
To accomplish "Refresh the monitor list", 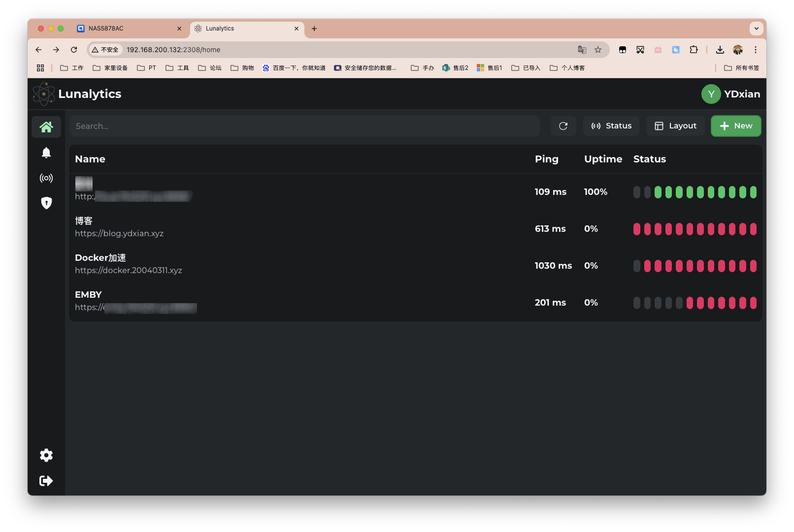I will 563,126.
